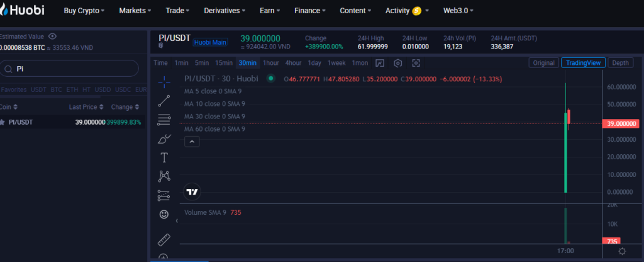Collapse the indicator legend chevron
The width and height of the screenshot is (644, 262).
(192, 142)
